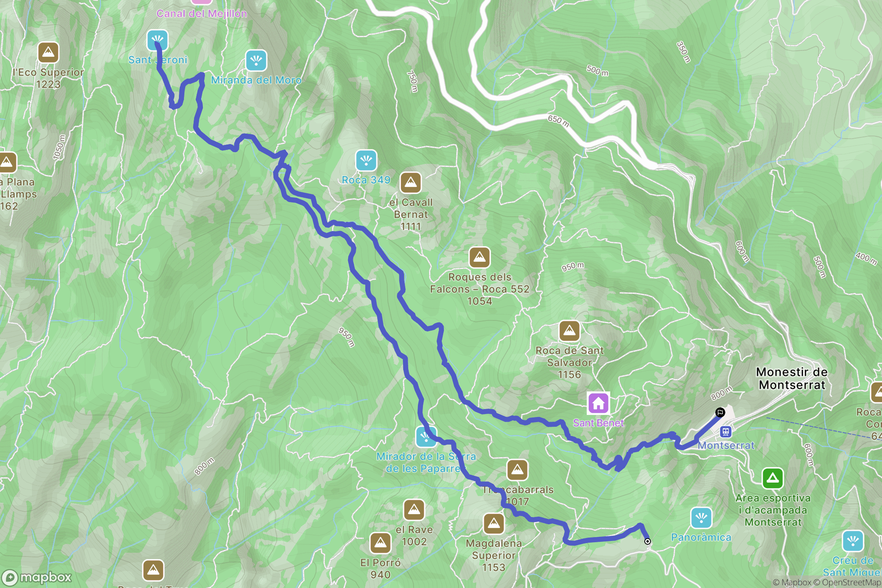
Task: Select the Magdalena Superior peak icon
Action: click(x=494, y=524)
